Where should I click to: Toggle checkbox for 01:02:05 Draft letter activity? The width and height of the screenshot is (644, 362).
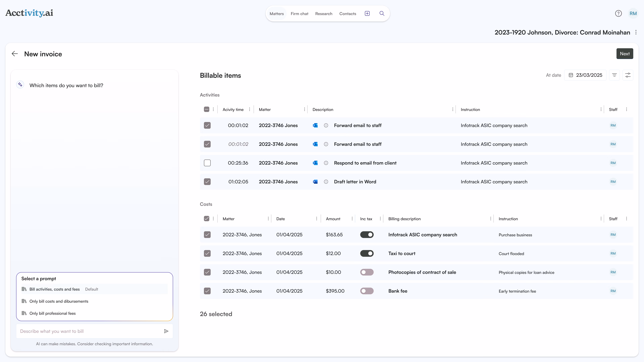pyautogui.click(x=207, y=182)
